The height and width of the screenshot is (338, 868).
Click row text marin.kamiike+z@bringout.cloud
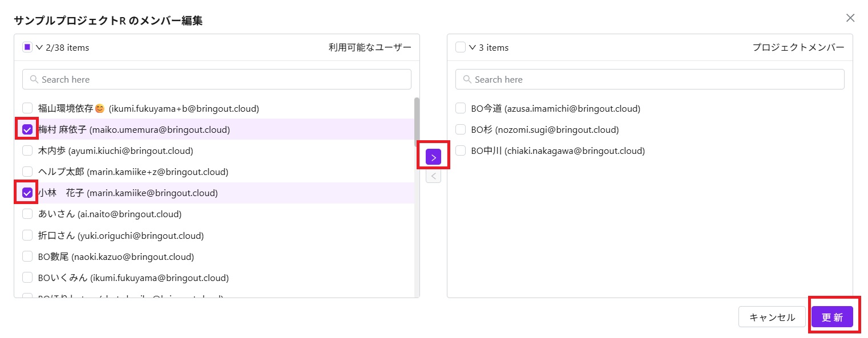click(158, 172)
